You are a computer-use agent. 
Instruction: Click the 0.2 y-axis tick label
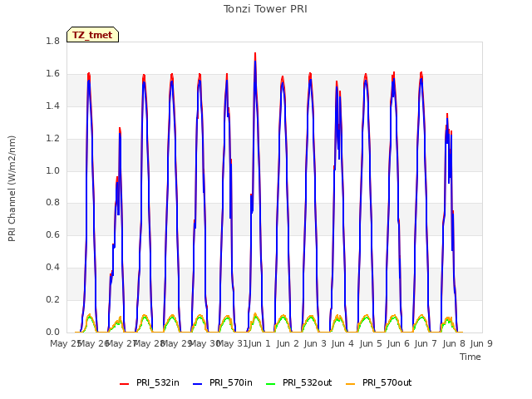[x=52, y=299]
